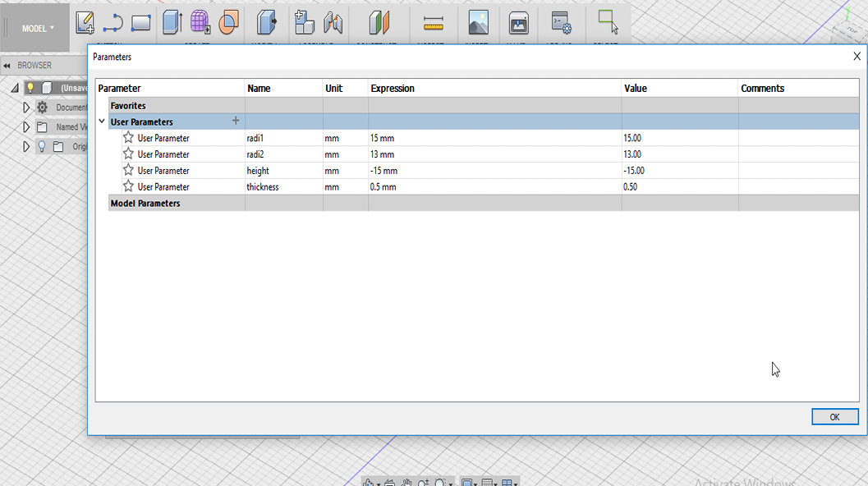Image resolution: width=868 pixels, height=486 pixels.
Task: Click the Value column header
Action: (x=680, y=89)
